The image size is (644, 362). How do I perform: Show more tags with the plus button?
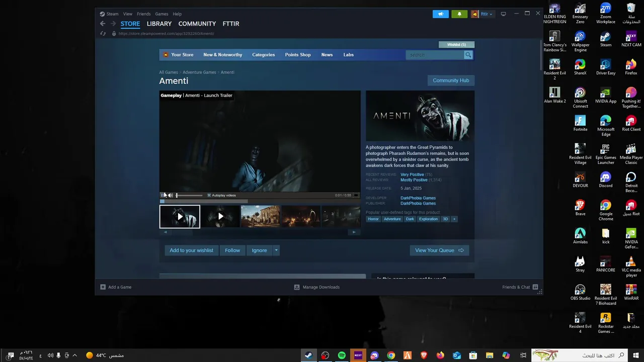click(x=454, y=219)
